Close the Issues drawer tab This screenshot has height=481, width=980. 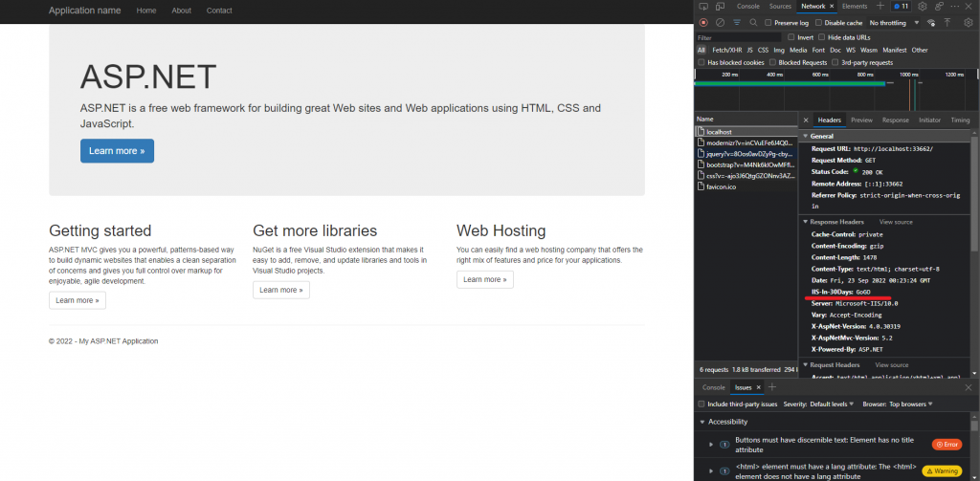759,387
